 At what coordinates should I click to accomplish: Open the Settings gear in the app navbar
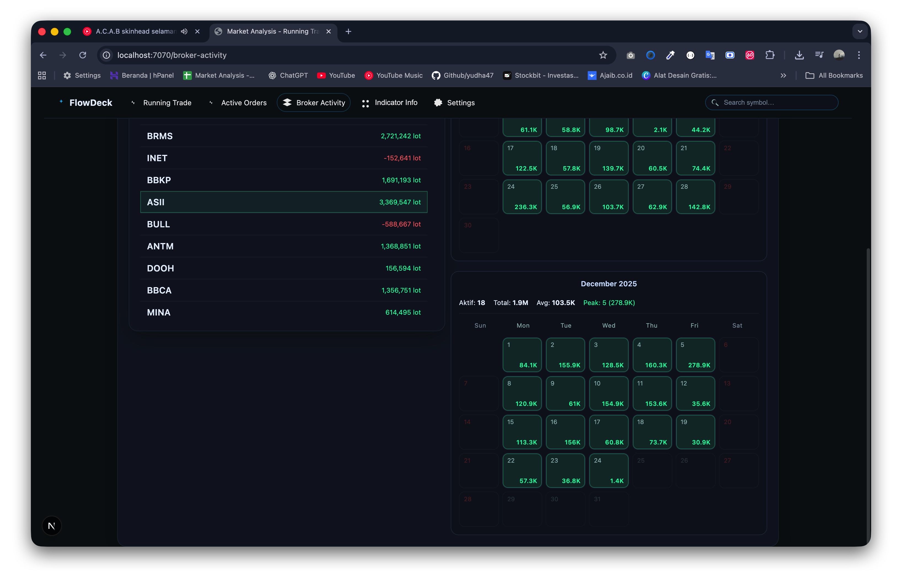[438, 103]
